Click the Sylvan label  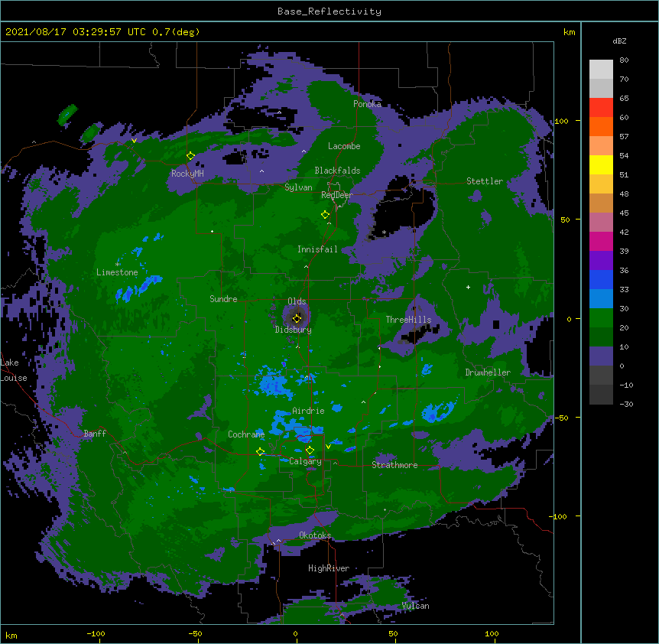click(298, 187)
